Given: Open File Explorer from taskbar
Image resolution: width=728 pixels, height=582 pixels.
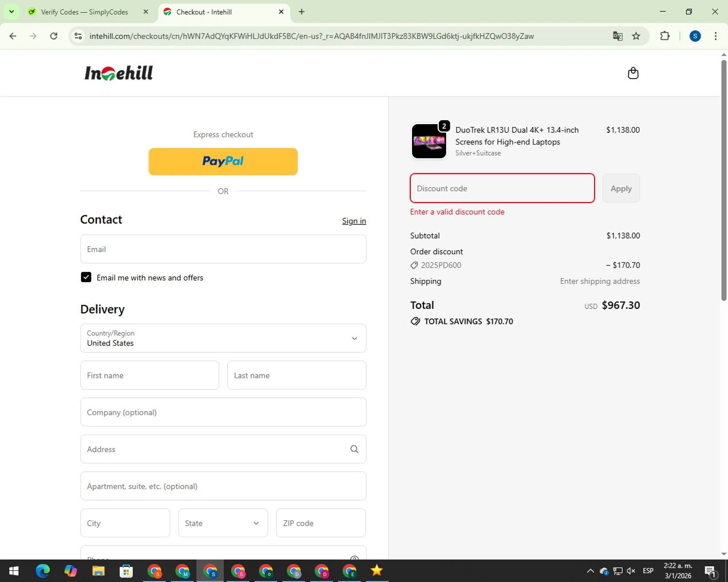Looking at the screenshot, I should 99,571.
